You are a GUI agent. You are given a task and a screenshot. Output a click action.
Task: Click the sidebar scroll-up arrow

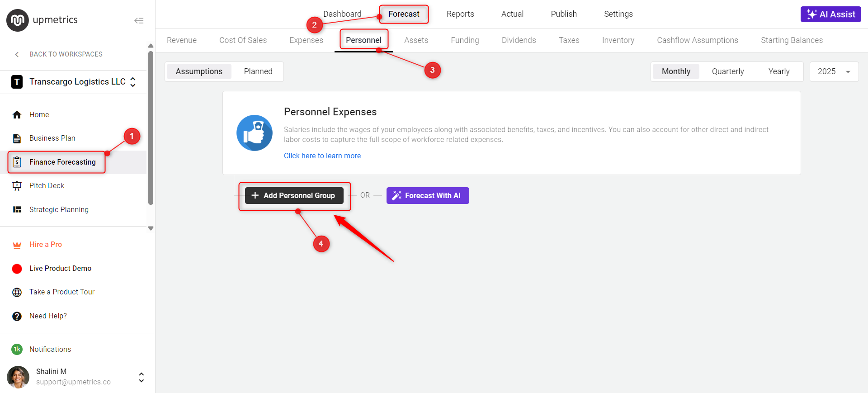[151, 46]
